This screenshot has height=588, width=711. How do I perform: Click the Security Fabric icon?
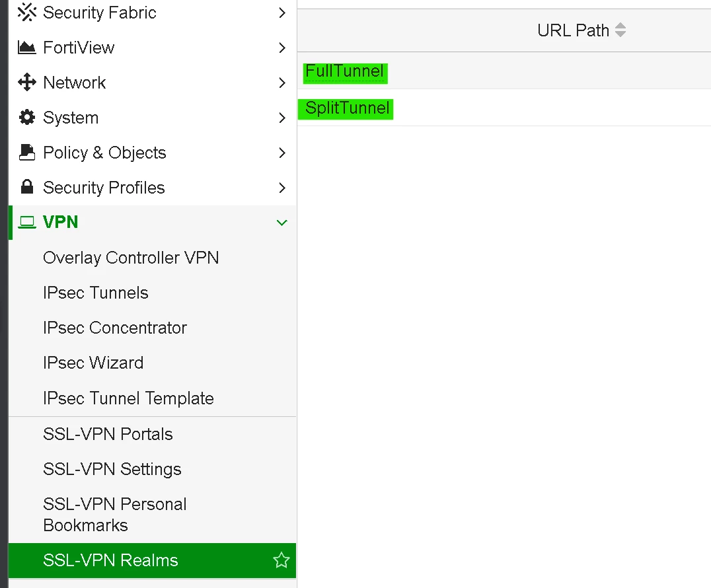click(26, 13)
